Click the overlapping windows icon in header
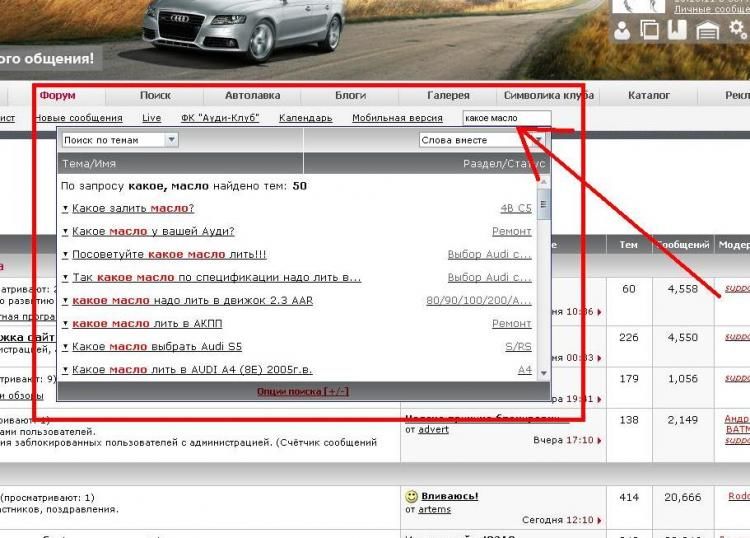The image size is (750, 538). coord(650,30)
